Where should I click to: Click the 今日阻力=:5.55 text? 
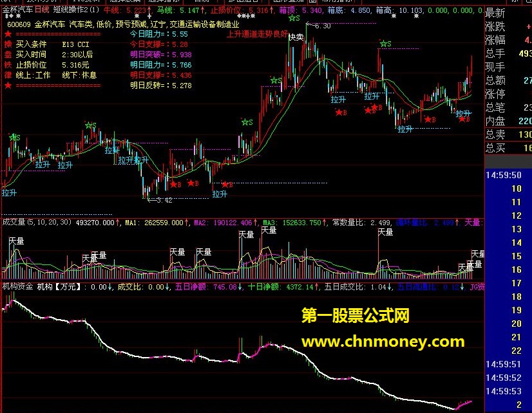159,34
